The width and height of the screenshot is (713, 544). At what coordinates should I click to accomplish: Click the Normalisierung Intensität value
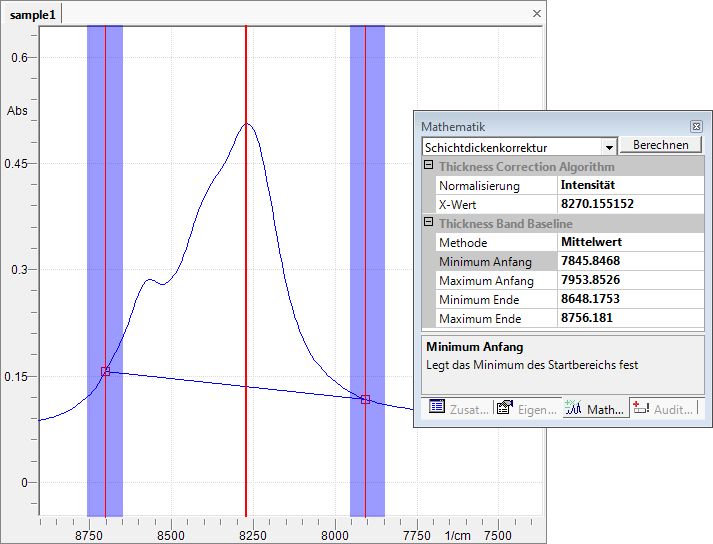[629, 186]
